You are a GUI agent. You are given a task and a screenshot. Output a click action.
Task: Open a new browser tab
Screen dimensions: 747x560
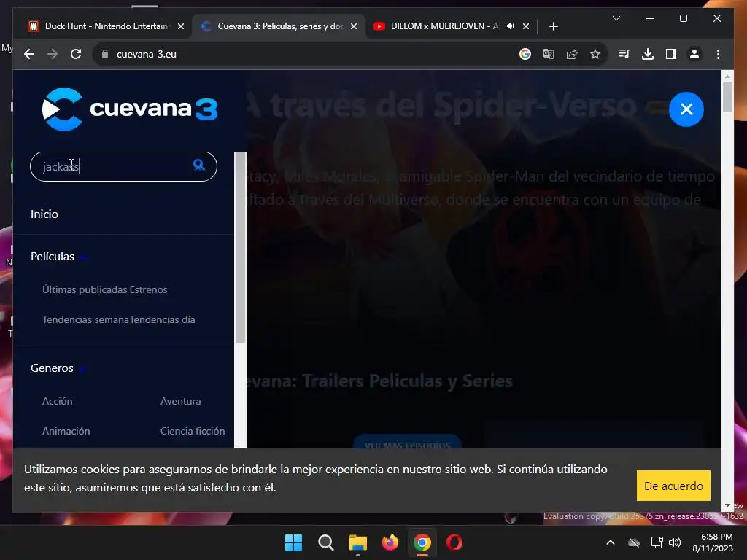[553, 26]
